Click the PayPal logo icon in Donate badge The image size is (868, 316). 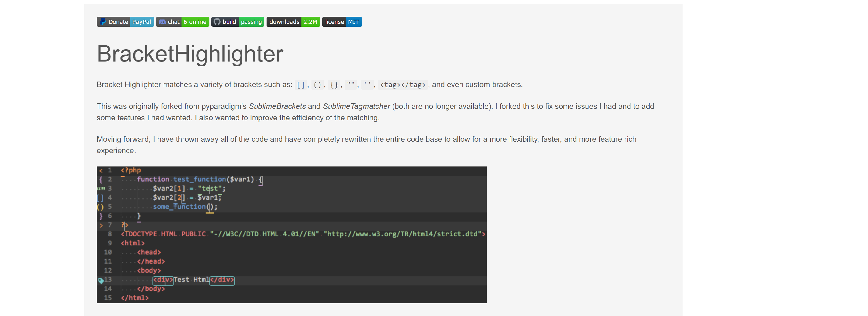click(x=103, y=22)
